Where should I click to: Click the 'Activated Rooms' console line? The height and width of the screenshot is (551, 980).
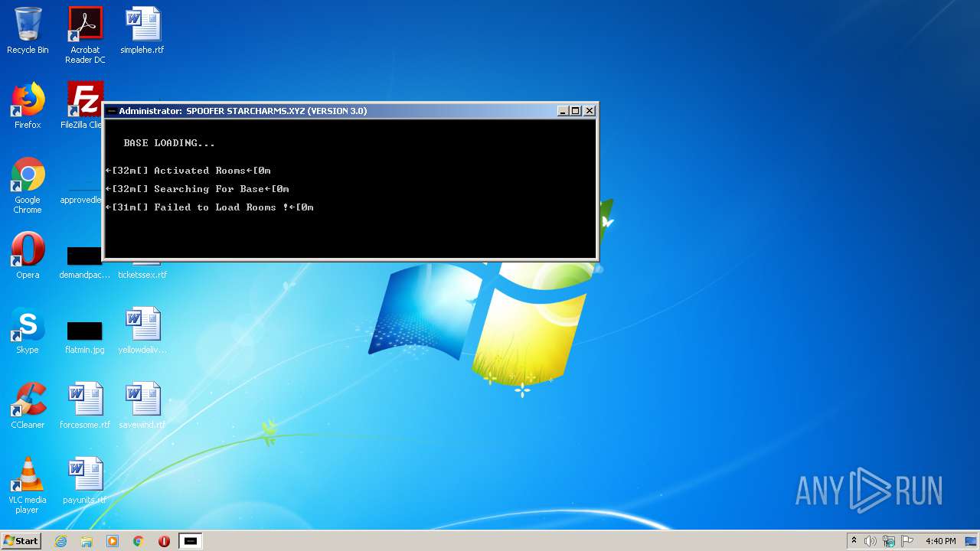tap(188, 171)
